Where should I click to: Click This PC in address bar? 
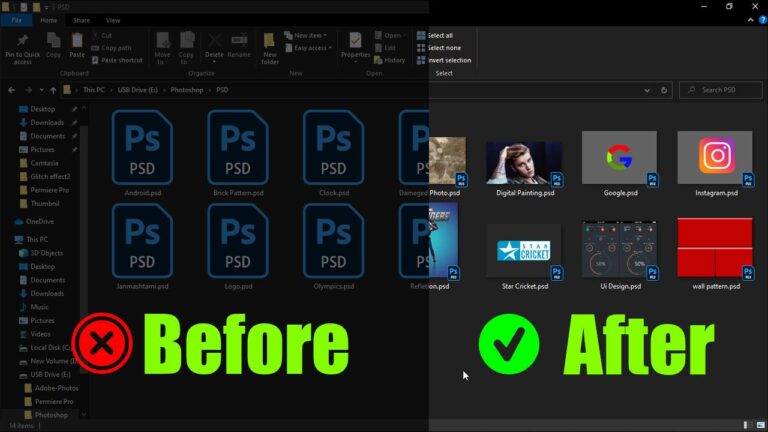coord(94,90)
